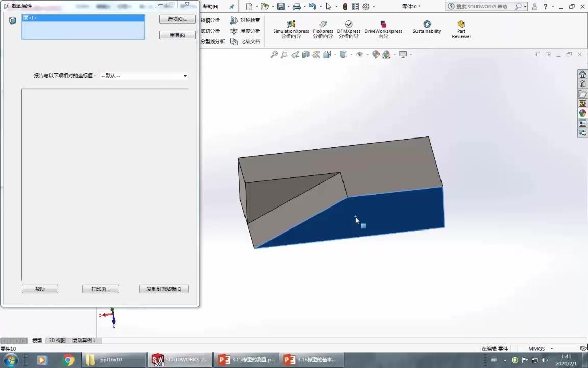Run the Sustainability analysis tool
Image resolution: width=588 pixels, height=368 pixels.
click(427, 28)
